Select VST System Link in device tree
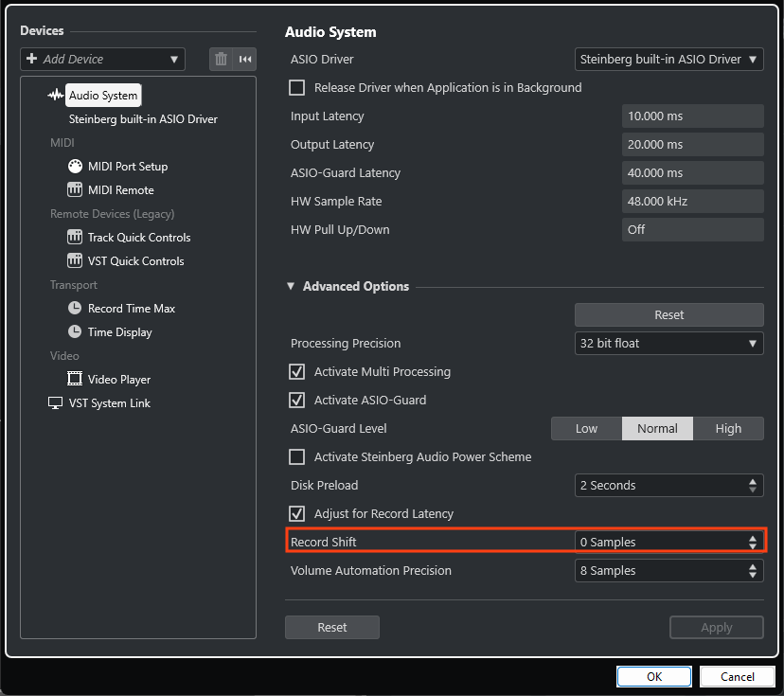The image size is (784, 696). pyautogui.click(x=110, y=403)
